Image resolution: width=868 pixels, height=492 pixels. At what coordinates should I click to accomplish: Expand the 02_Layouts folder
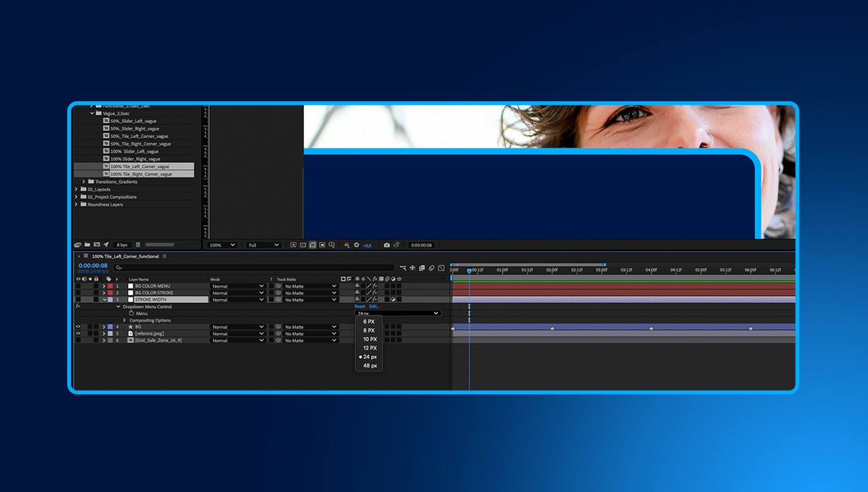(77, 189)
